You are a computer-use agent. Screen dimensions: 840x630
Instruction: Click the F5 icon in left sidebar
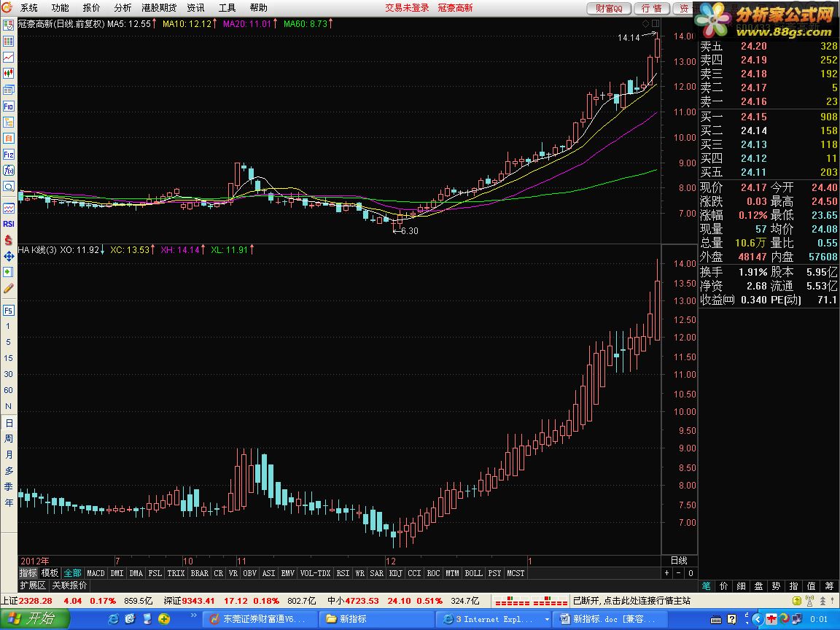coord(9,310)
